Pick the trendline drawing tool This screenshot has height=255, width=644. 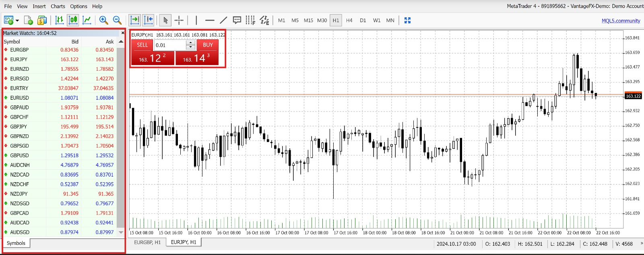click(223, 20)
